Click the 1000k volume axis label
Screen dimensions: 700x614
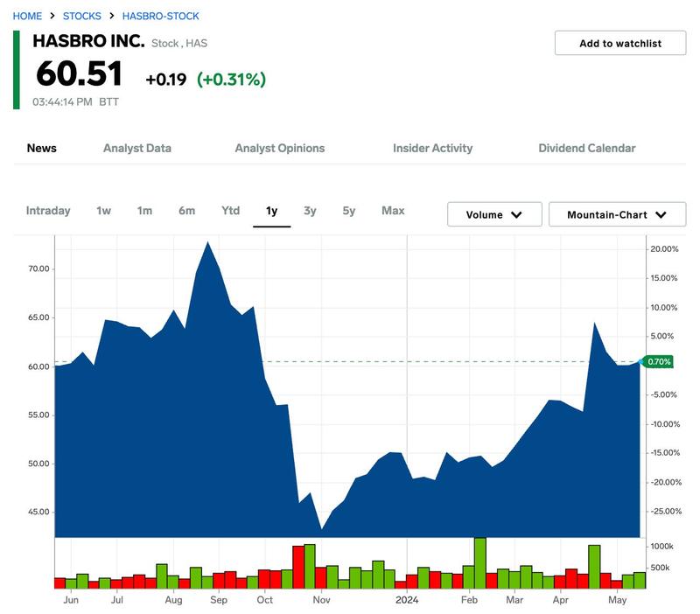tap(662, 547)
